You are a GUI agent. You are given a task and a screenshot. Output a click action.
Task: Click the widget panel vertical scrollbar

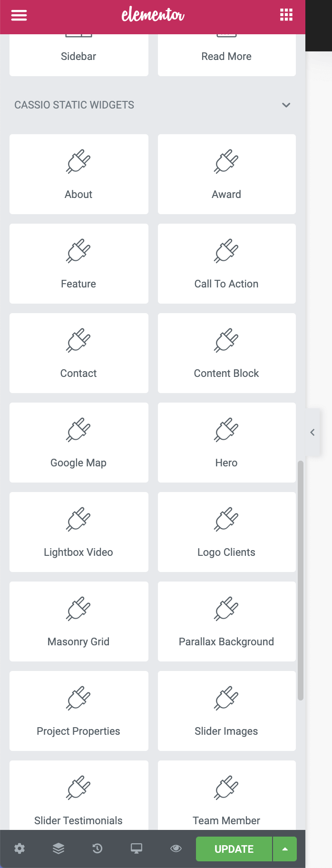click(x=300, y=581)
